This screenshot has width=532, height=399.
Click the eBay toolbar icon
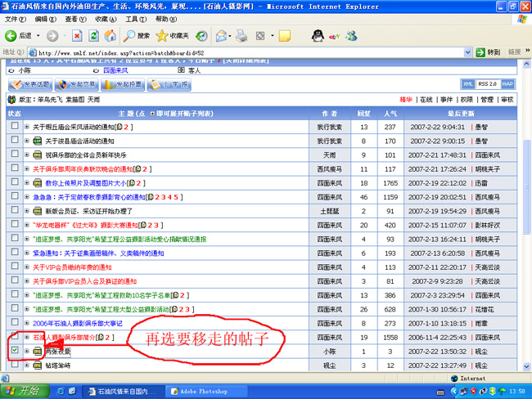coord(334,36)
